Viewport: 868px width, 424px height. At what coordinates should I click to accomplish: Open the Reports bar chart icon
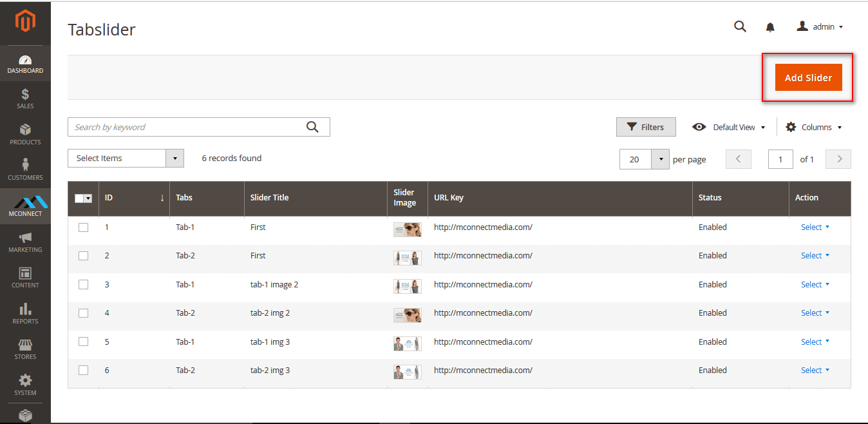25,309
